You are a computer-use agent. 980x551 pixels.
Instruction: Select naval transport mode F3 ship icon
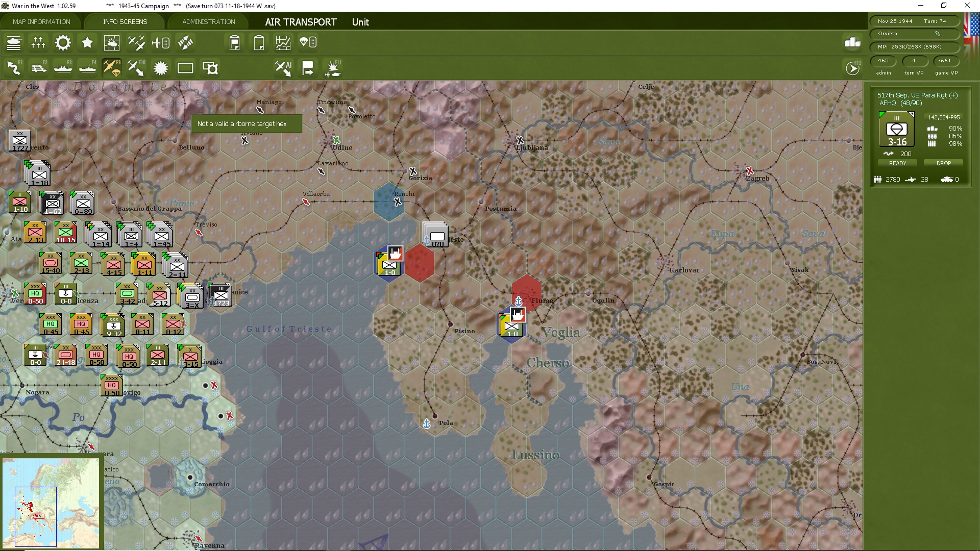pyautogui.click(x=63, y=68)
